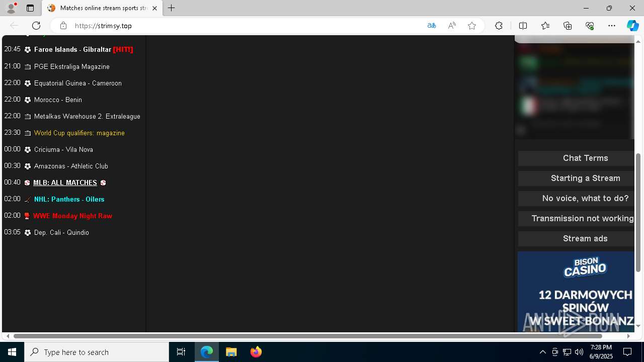Open Collections icon in toolbar
This screenshot has width=644, height=362.
coord(568,26)
